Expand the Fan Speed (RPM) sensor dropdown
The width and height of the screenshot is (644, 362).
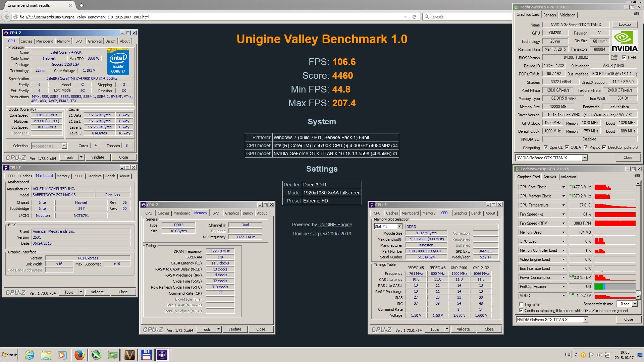pyautogui.click(x=563, y=223)
